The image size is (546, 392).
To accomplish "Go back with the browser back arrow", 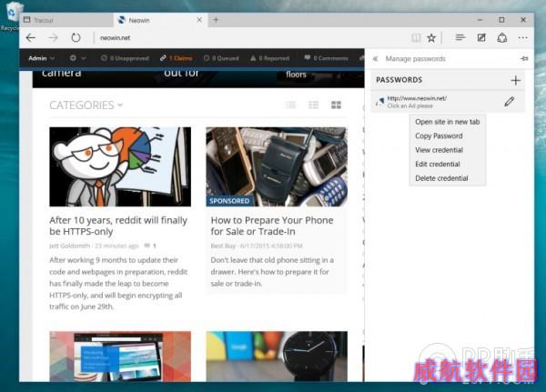I will 31,38.
